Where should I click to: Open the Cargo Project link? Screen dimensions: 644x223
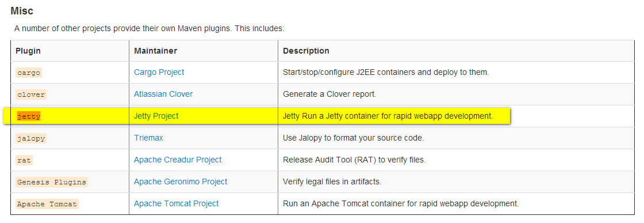pyautogui.click(x=159, y=73)
